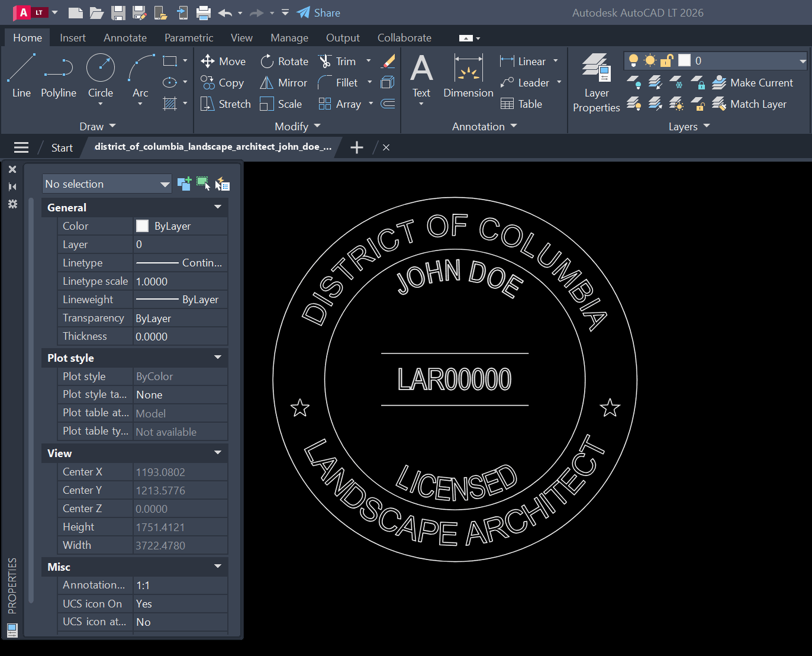
Task: Click the Save icon in quick access toolbar
Action: point(118,12)
